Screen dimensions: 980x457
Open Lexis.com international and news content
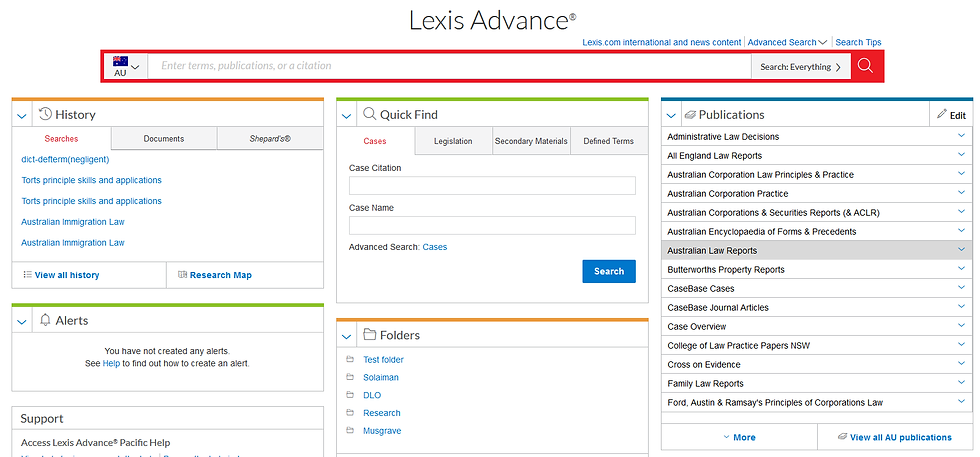[x=662, y=43]
